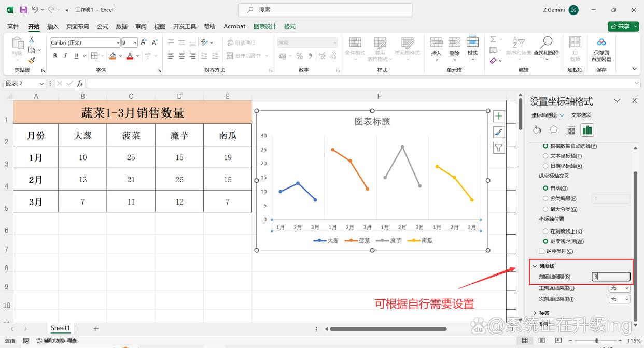Click the AutoSum sigma icon
The image size is (644, 348).
(x=493, y=39)
